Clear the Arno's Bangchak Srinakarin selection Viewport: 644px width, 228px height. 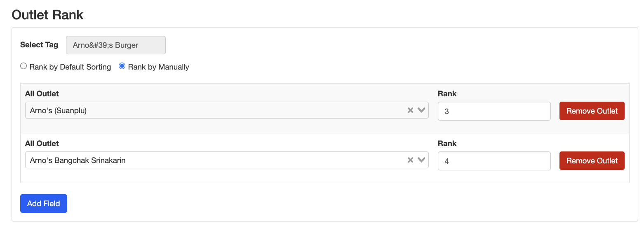pos(410,160)
